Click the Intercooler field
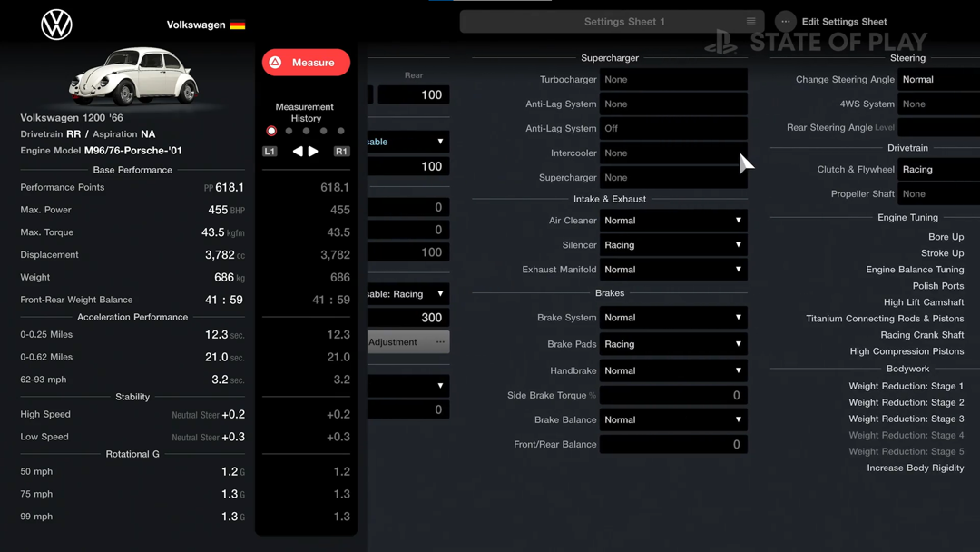980x552 pixels. [x=673, y=153]
